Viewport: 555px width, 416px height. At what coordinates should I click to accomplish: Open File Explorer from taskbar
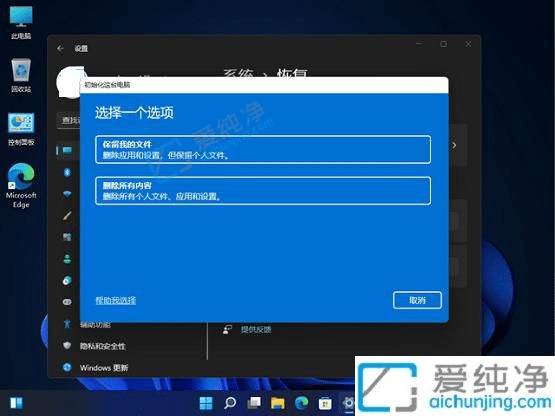tap(278, 403)
